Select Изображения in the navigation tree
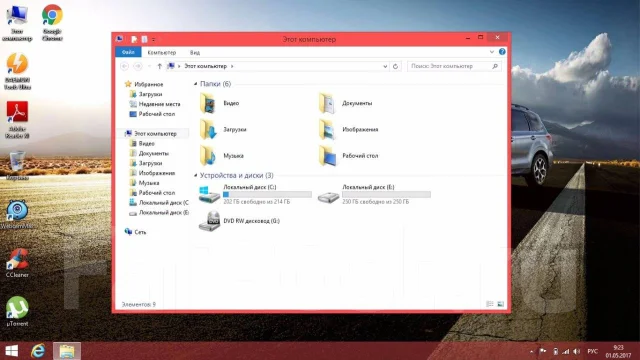Viewport: 640px width, 360px height. (x=152, y=173)
